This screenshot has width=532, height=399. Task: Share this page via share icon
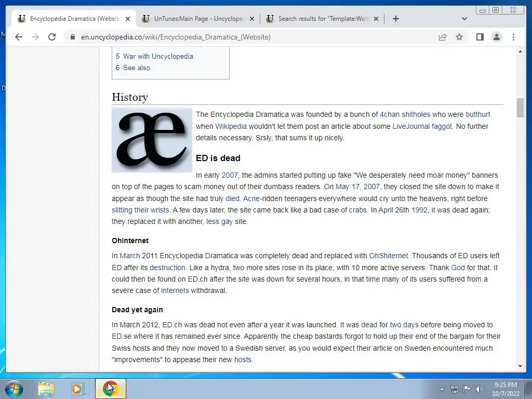coord(443,37)
